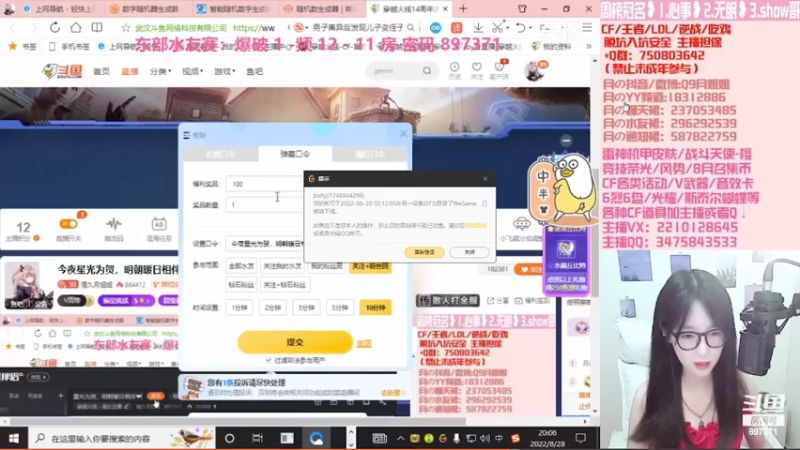Switch to the leftmost gift 口令 tab
800x450 pixels.
220,154
